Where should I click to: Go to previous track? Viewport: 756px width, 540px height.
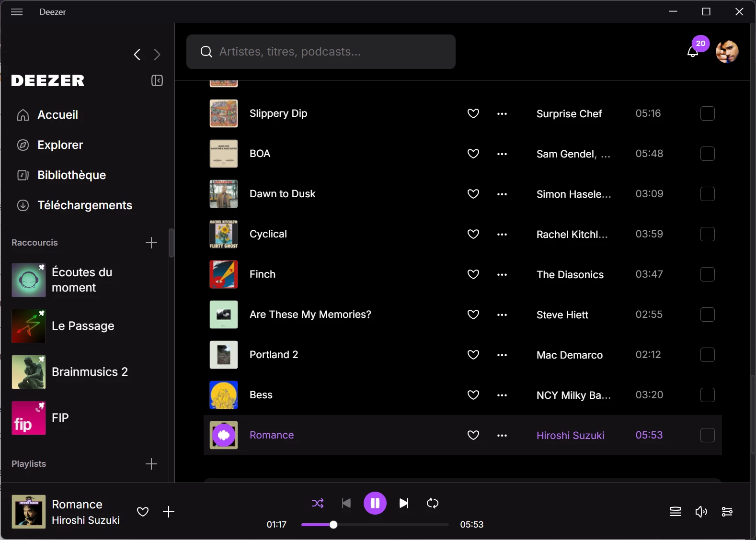point(346,503)
